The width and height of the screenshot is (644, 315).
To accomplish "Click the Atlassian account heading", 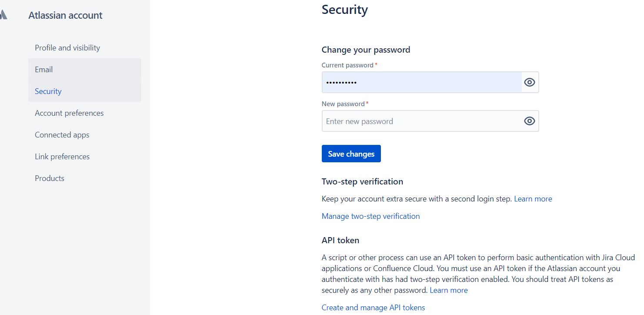I will coord(65,15).
